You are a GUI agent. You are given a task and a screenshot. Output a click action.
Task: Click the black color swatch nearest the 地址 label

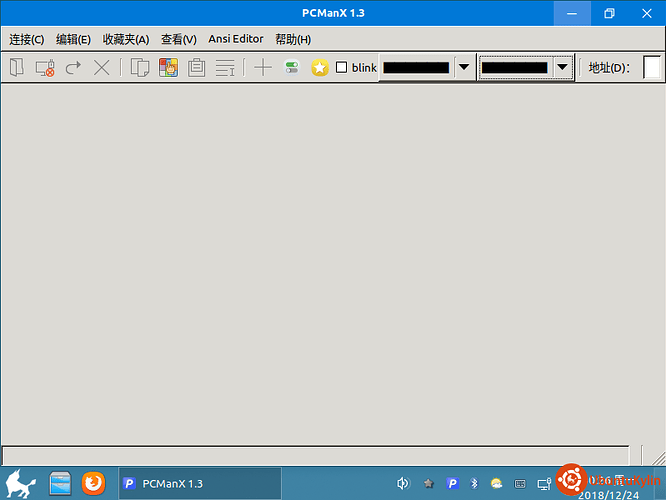click(515, 68)
